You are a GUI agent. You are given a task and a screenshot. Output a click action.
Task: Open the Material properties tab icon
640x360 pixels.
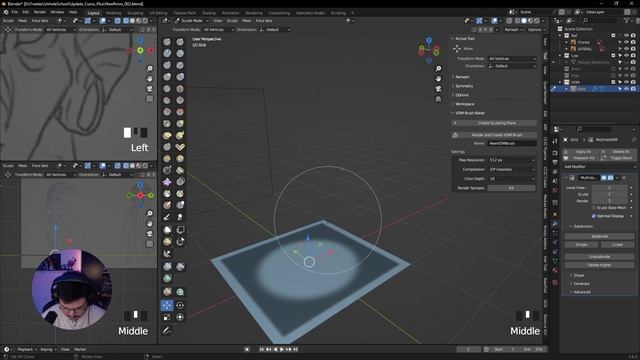(x=555, y=270)
